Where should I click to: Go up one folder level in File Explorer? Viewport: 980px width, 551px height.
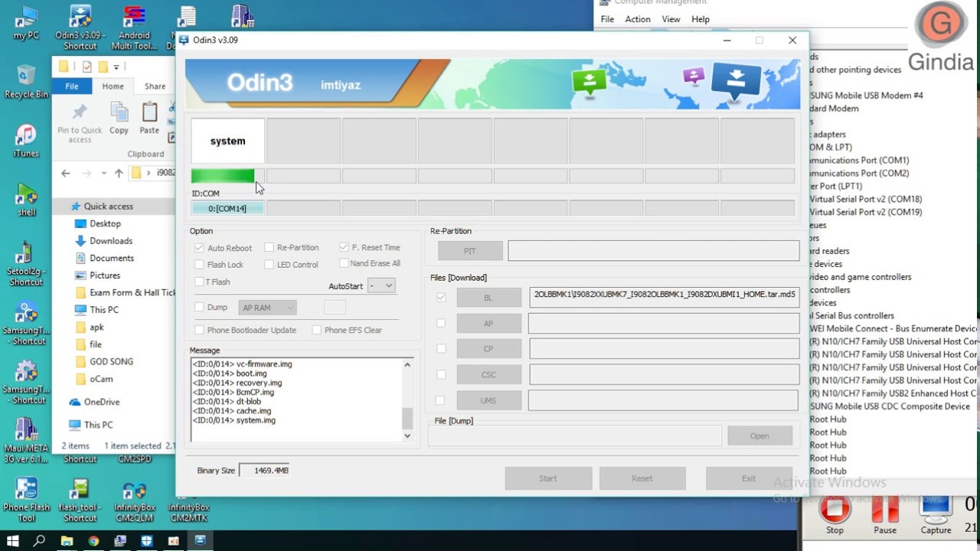pyautogui.click(x=119, y=173)
